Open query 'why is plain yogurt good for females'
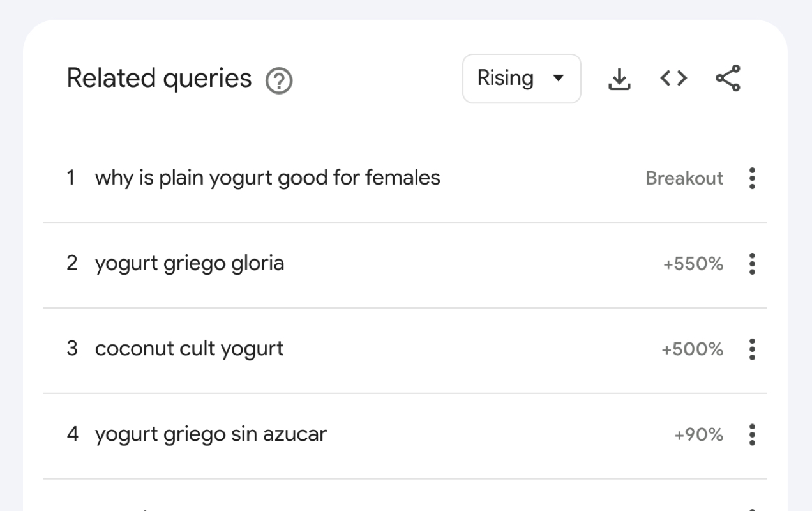The image size is (812, 511). [x=267, y=178]
